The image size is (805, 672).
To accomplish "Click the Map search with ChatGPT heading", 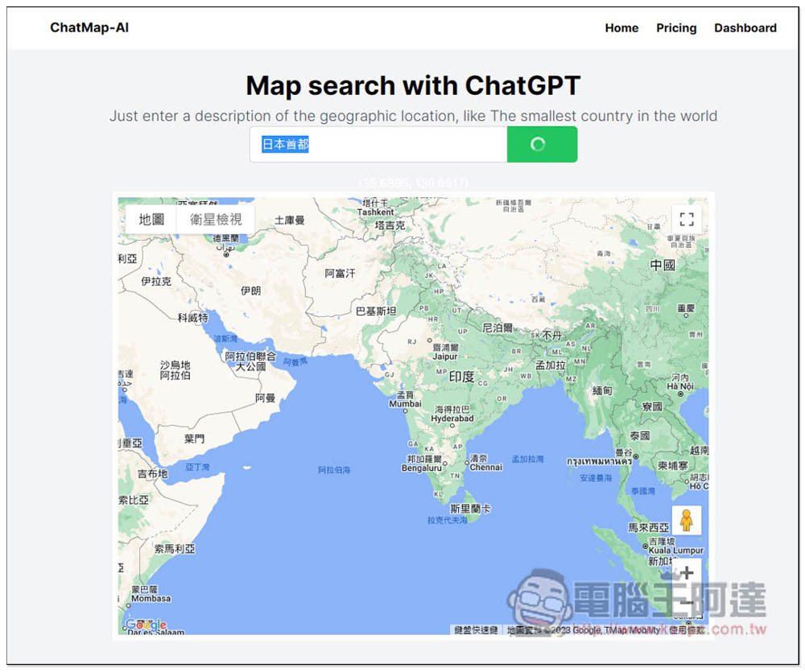I will (x=413, y=85).
